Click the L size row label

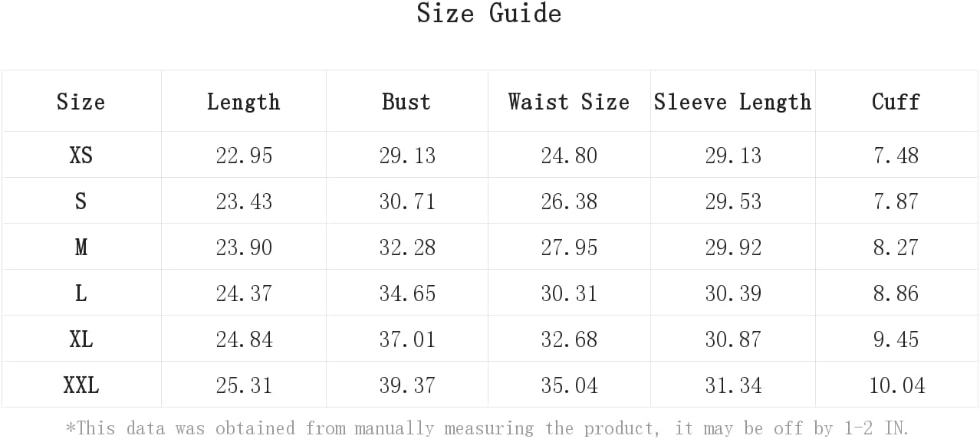(x=81, y=293)
